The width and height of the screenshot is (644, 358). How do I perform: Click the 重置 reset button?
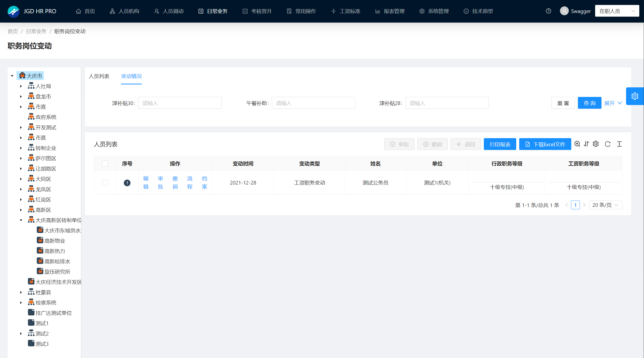pyautogui.click(x=563, y=103)
